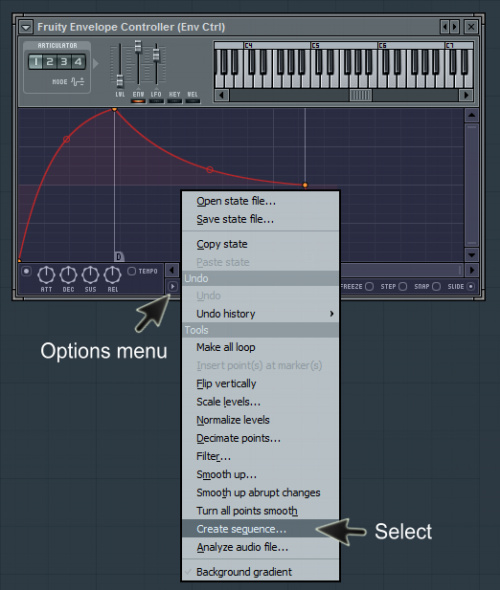Screen dimensions: 500x590
Task: Choose Analyze audio file...
Action: pos(261,547)
